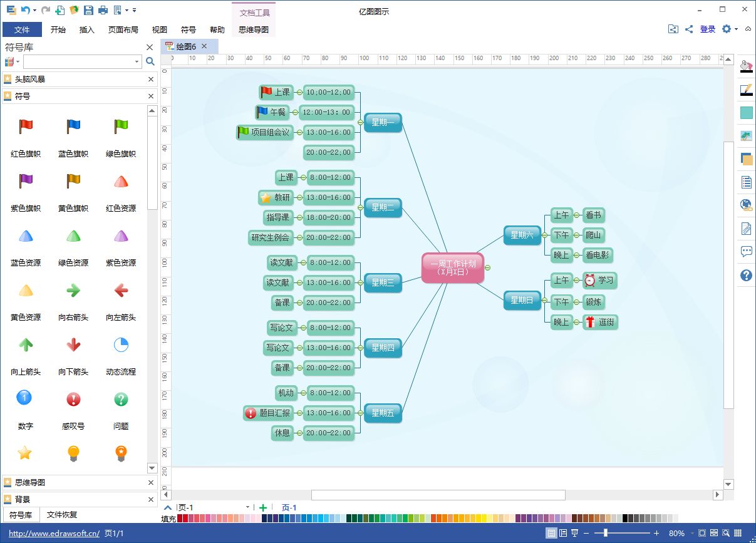
Task: Expand the 背景 library section
Action: pos(23,499)
